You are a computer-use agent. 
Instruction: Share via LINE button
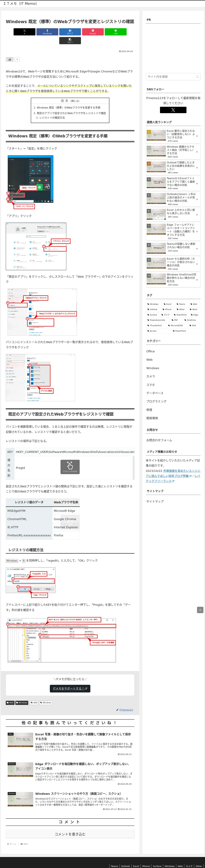point(115,32)
